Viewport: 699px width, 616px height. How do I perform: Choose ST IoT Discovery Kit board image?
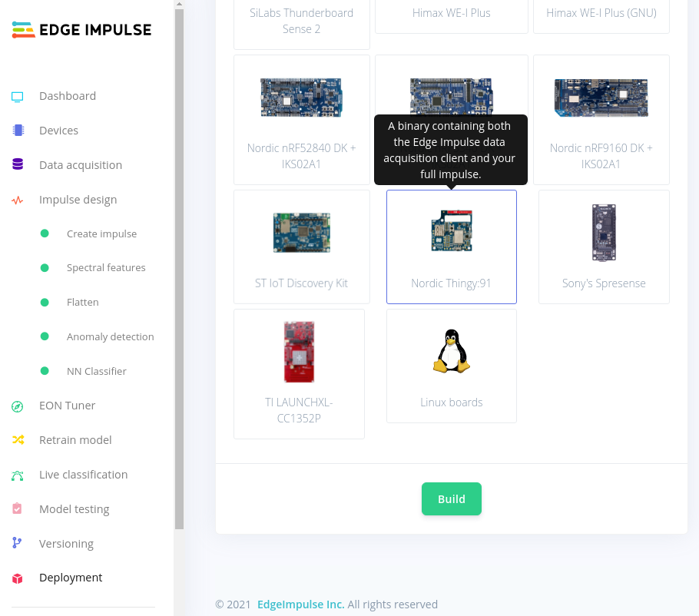tap(301, 233)
